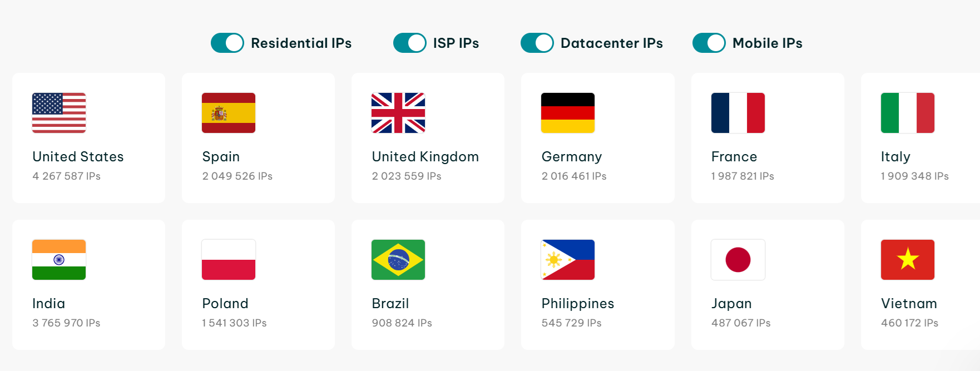This screenshot has width=980, height=371.
Task: Select the Philippines country card
Action: click(597, 284)
